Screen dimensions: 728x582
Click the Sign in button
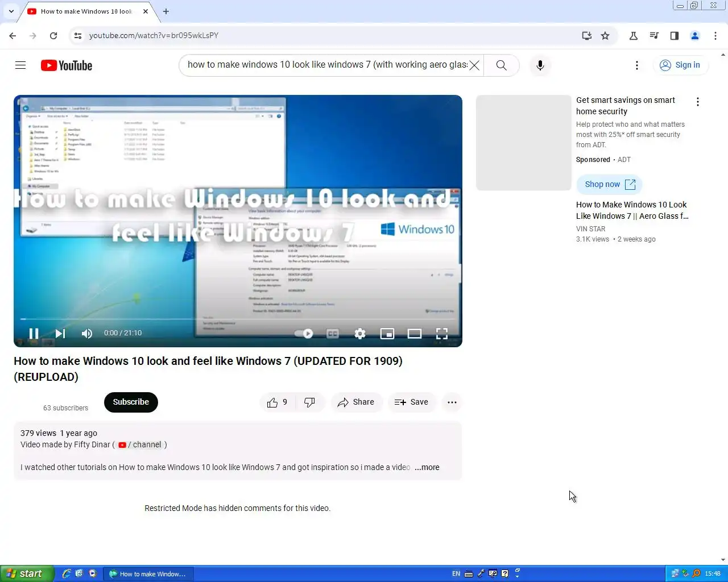pyautogui.click(x=680, y=65)
